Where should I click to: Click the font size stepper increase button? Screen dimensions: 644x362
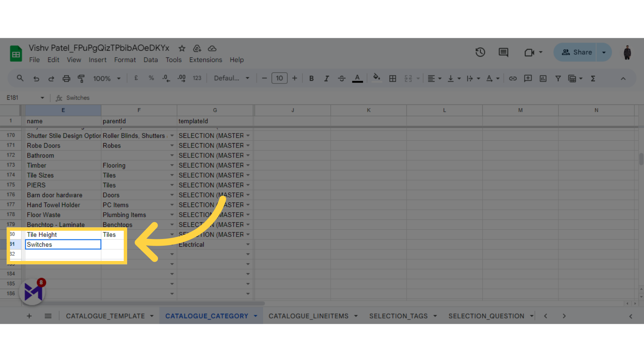tap(294, 79)
